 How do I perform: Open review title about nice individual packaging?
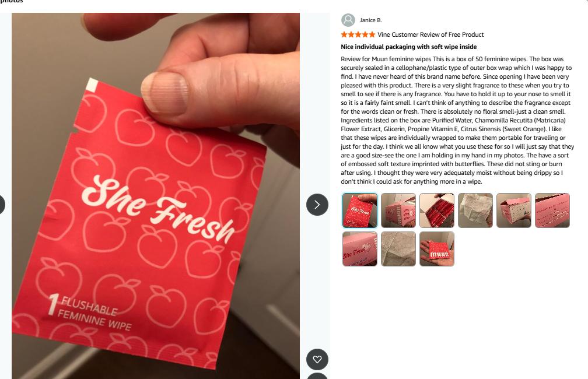click(409, 47)
